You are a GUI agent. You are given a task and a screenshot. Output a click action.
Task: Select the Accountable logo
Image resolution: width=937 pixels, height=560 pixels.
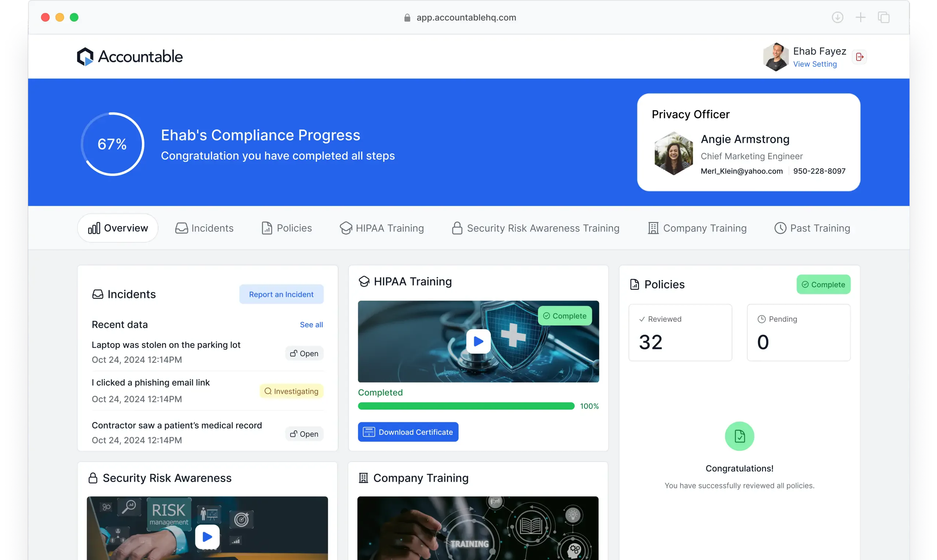(x=130, y=57)
